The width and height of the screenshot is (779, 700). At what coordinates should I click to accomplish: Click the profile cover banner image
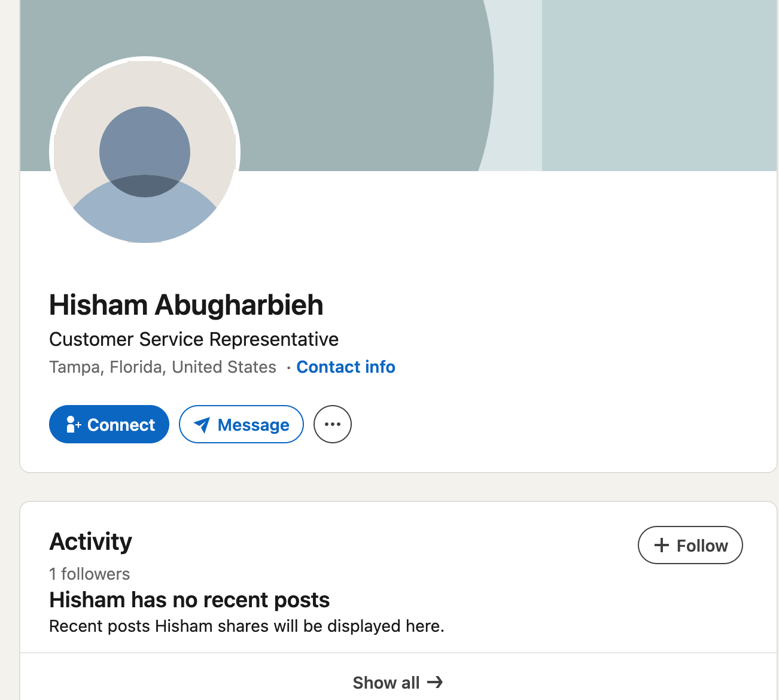(359, 84)
